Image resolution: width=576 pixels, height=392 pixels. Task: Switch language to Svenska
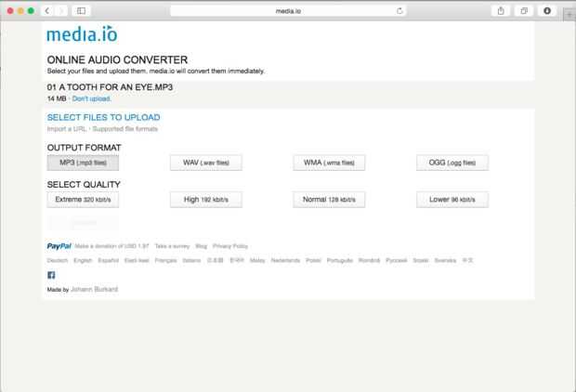(x=445, y=260)
